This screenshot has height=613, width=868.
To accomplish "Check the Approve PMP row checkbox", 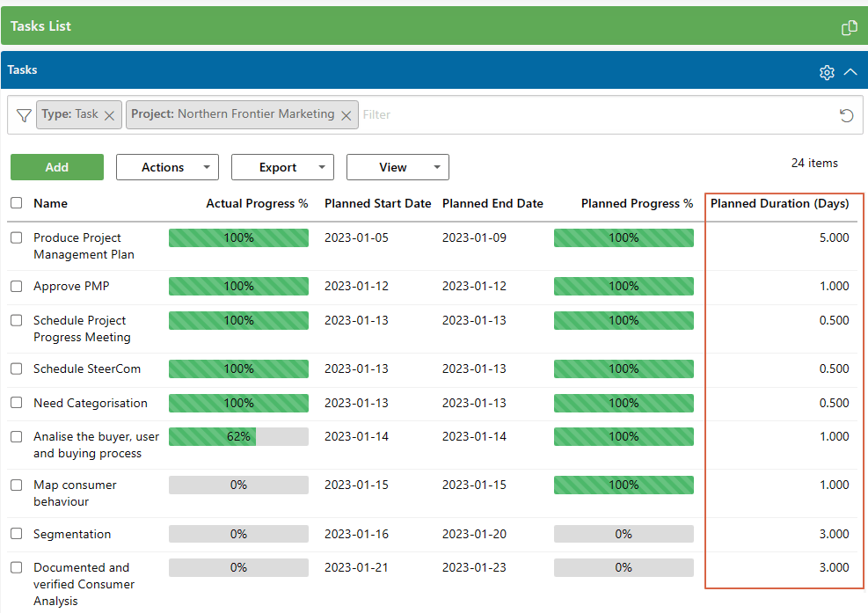I will 15,285.
